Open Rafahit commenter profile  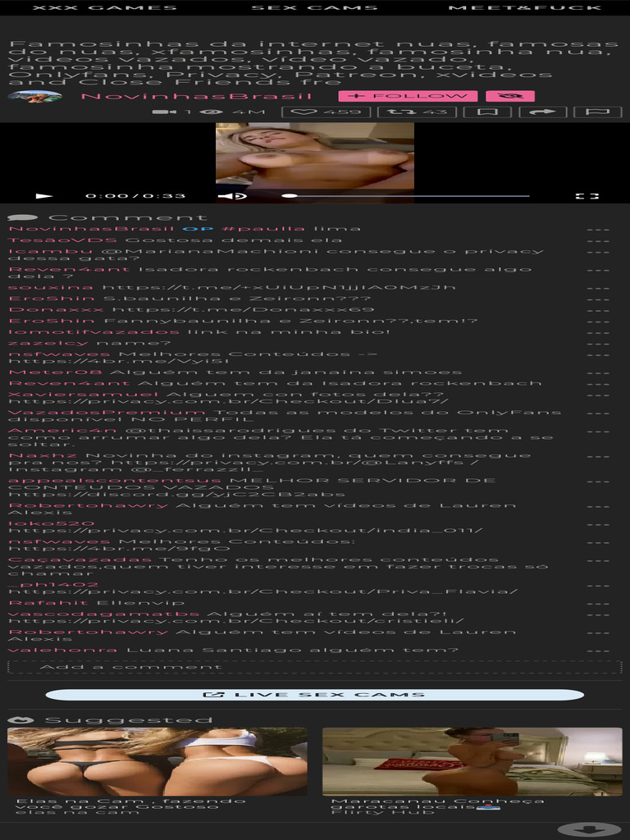(x=48, y=603)
